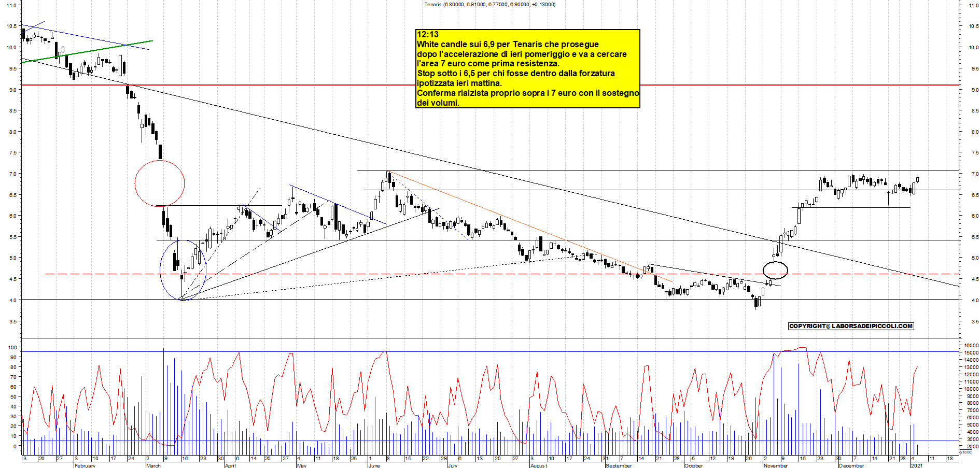This screenshot has height=468, width=980.
Task: Click the COPYRIGHT@ LABORSADEIPICCOLI.COM label
Action: (851, 326)
